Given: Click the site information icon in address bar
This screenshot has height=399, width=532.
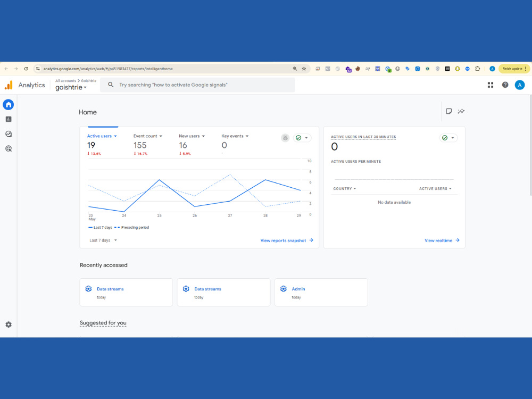Looking at the screenshot, I should coord(38,69).
